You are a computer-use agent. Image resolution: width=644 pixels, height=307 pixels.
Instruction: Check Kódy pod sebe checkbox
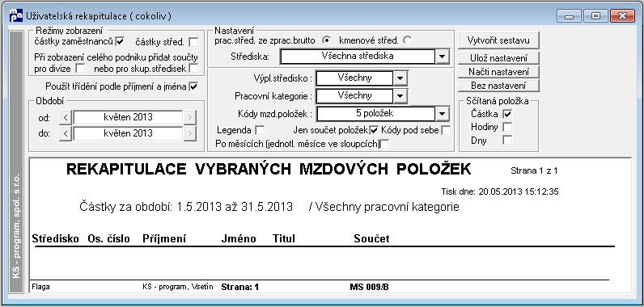click(446, 131)
